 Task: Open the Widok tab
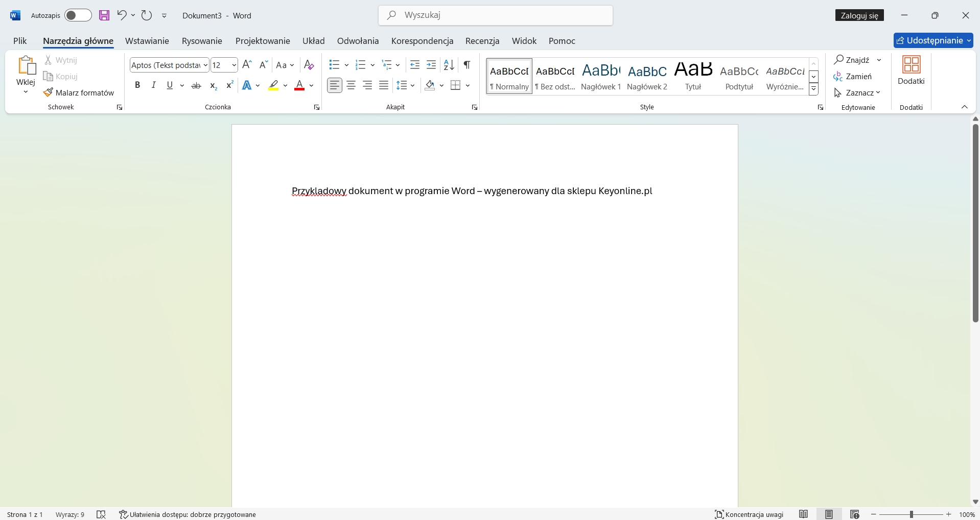pos(524,41)
